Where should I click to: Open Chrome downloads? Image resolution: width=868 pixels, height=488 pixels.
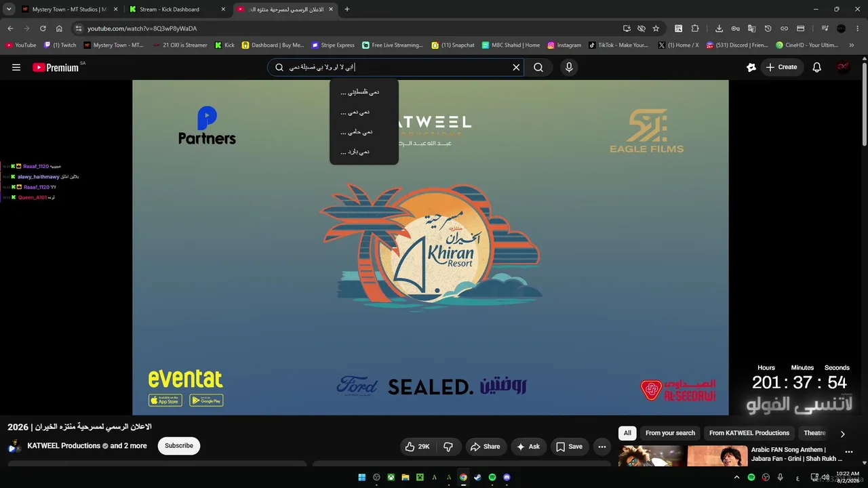click(719, 28)
